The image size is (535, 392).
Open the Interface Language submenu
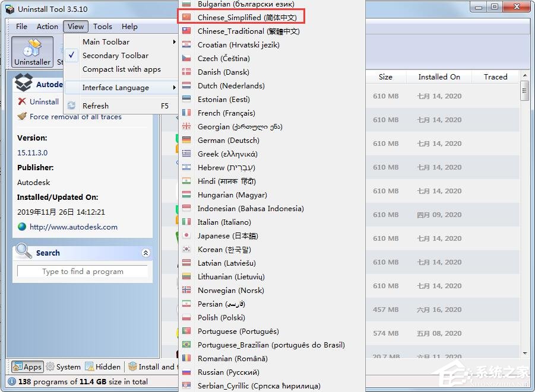pos(116,87)
